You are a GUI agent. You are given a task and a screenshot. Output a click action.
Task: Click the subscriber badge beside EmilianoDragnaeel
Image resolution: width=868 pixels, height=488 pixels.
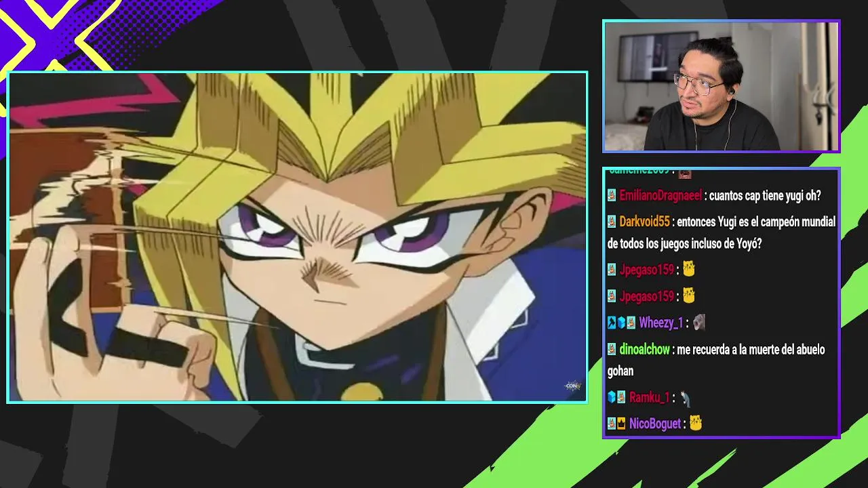coord(612,195)
